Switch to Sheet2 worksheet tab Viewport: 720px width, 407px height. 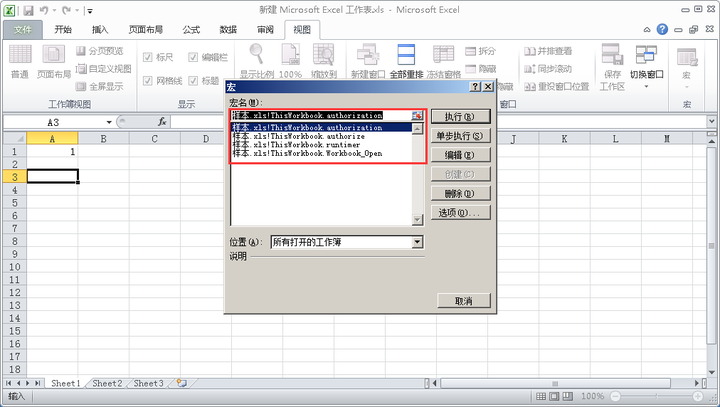coord(107,383)
